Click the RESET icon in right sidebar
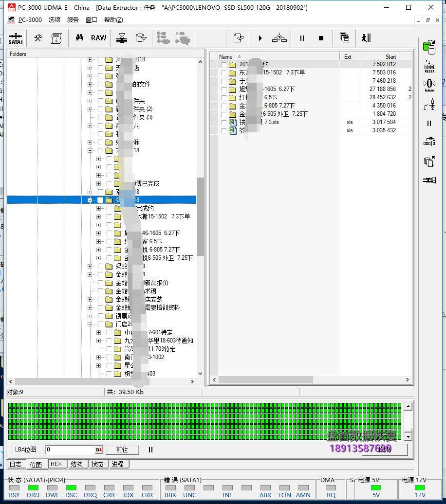446x504 pixels. point(429,67)
